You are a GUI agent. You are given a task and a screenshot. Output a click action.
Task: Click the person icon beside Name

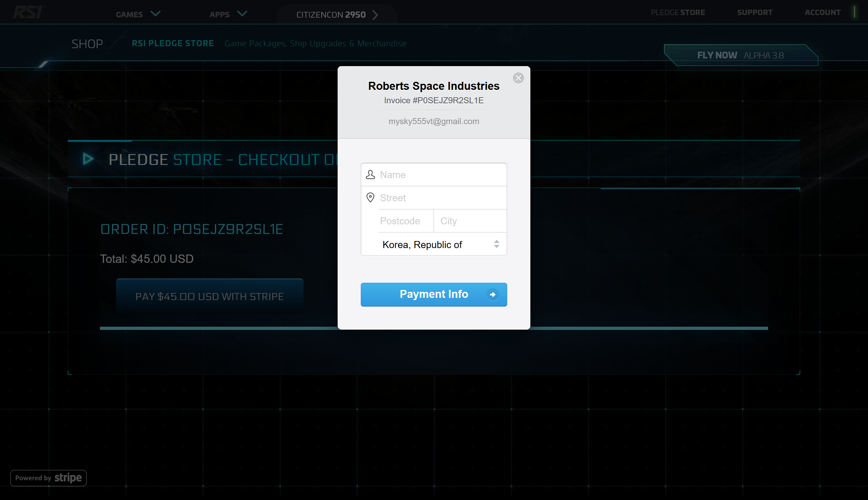[370, 175]
